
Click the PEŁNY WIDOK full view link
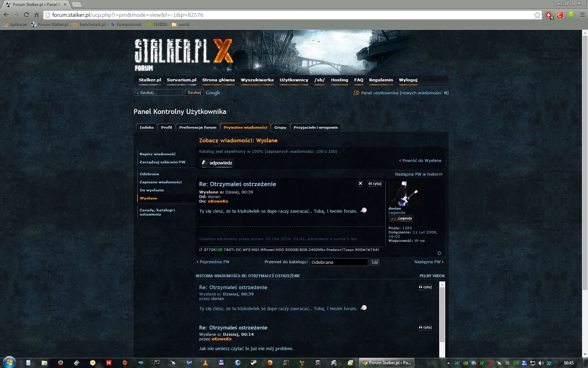432,276
